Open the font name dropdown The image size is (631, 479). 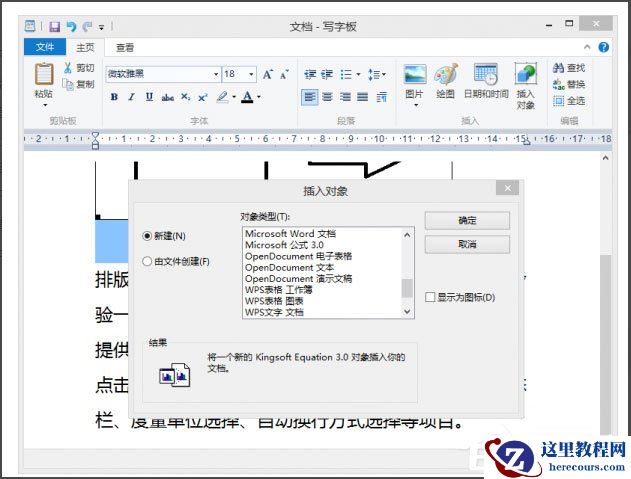tap(216, 74)
